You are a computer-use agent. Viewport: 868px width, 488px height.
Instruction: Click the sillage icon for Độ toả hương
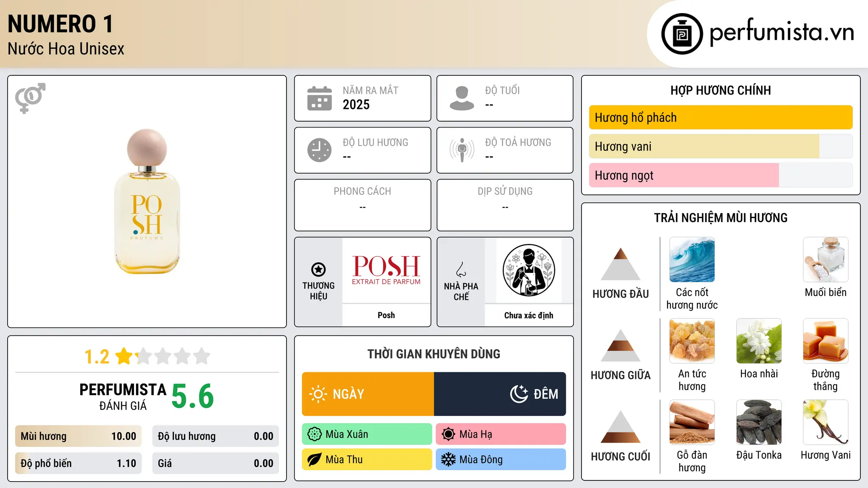click(462, 150)
